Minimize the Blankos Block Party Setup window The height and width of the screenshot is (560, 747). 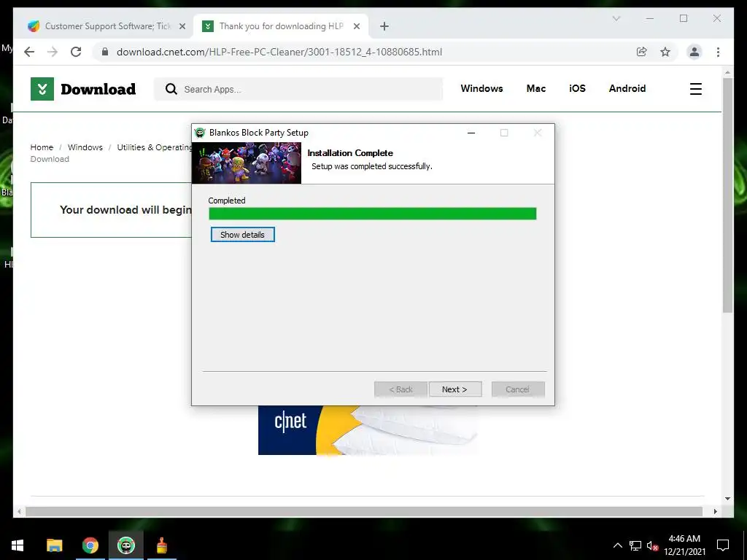[x=471, y=133]
